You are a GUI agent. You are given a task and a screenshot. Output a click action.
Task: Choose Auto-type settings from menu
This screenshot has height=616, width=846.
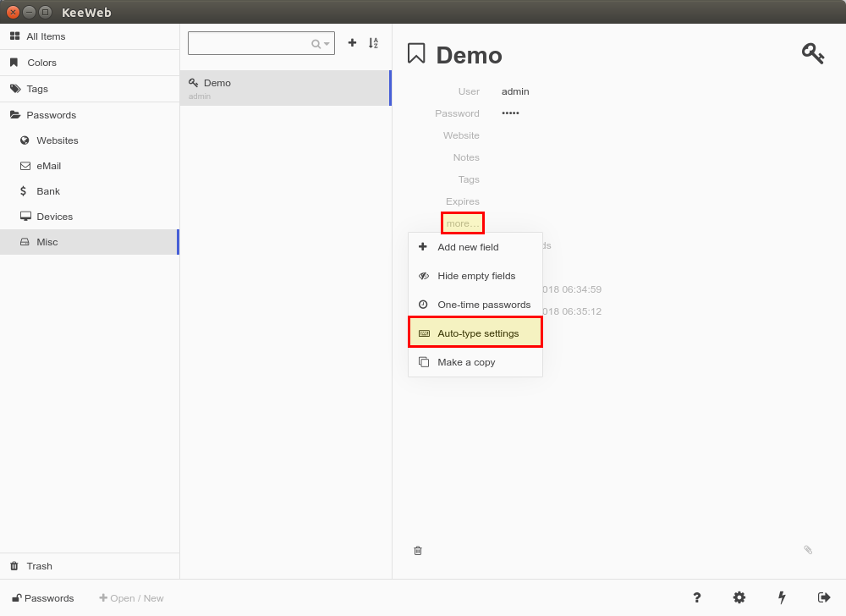tap(475, 333)
